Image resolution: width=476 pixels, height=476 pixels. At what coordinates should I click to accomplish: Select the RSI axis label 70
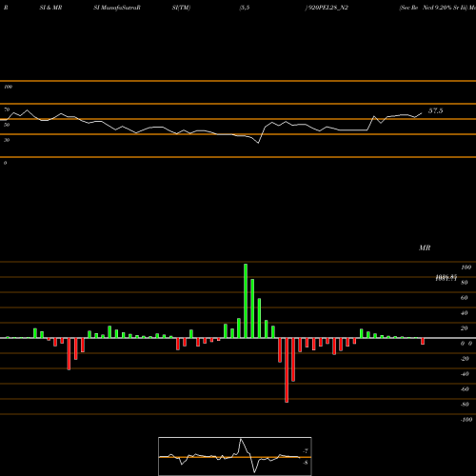click(x=7, y=109)
